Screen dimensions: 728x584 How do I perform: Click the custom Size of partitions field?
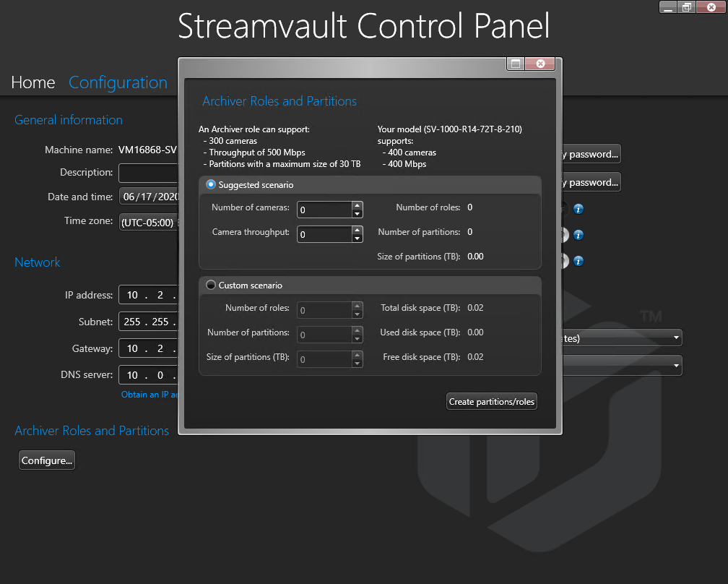324,359
